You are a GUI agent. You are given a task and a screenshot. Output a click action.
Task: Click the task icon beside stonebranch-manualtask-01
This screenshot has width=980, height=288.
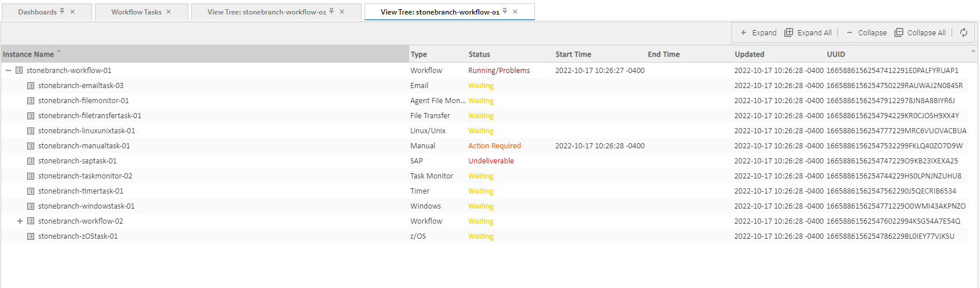tap(31, 146)
